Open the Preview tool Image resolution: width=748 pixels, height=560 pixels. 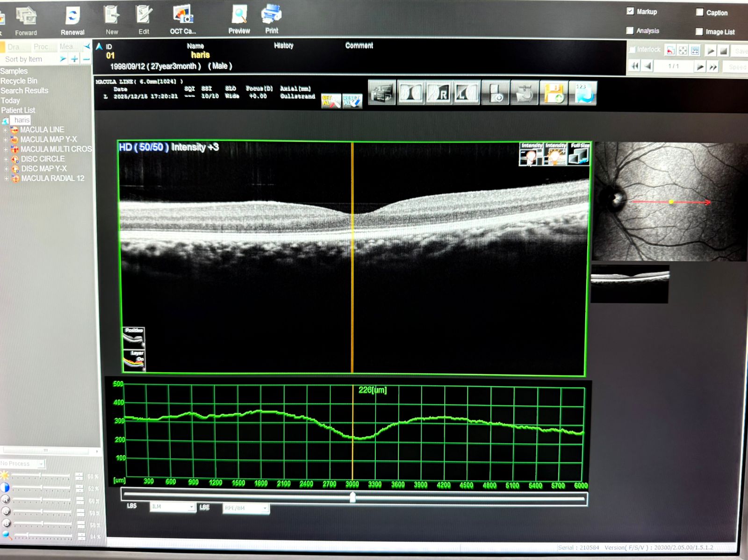pyautogui.click(x=239, y=15)
